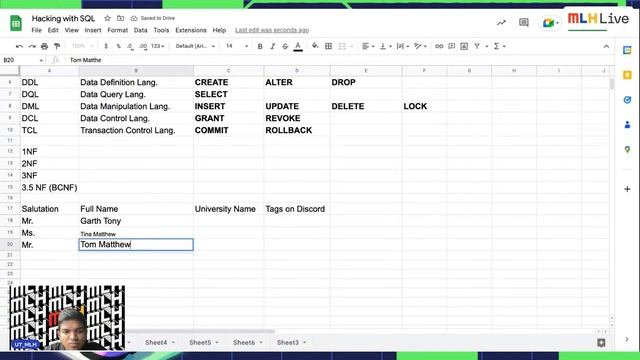Image resolution: width=640 pixels, height=360 pixels.
Task: Open the fill color picker
Action: click(x=315, y=47)
